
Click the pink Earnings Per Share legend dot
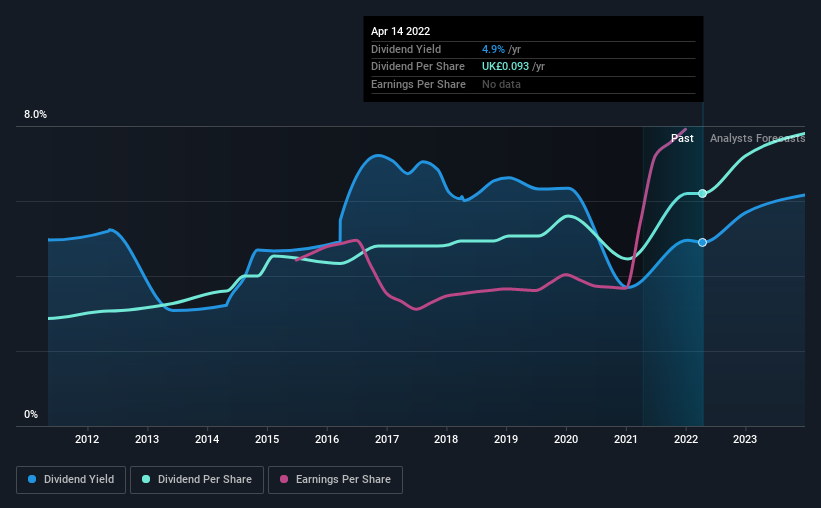tap(284, 479)
